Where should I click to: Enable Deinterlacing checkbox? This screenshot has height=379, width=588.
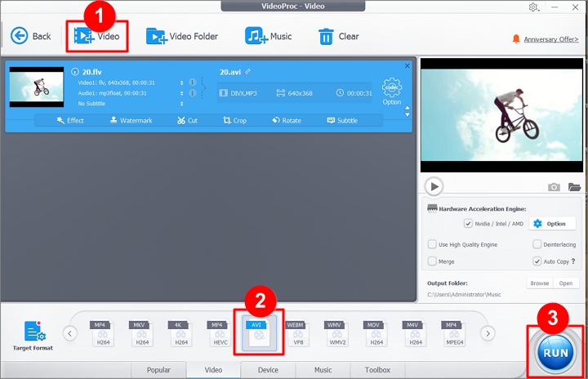[x=537, y=245]
